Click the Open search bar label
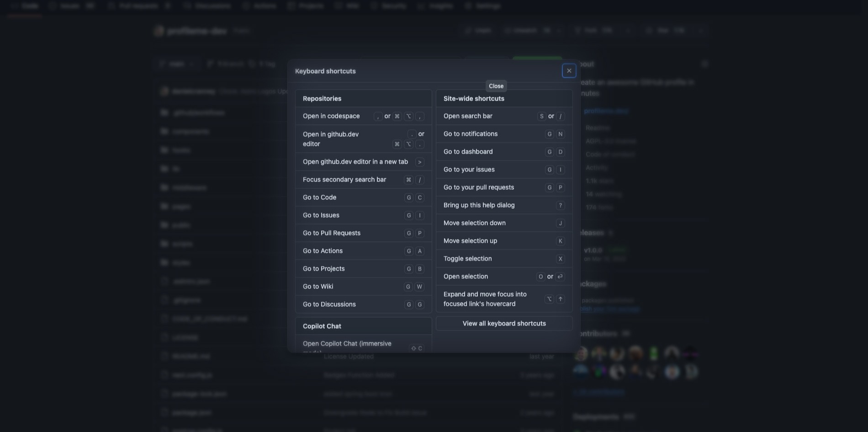Viewport: 868px width, 432px height. tap(468, 116)
